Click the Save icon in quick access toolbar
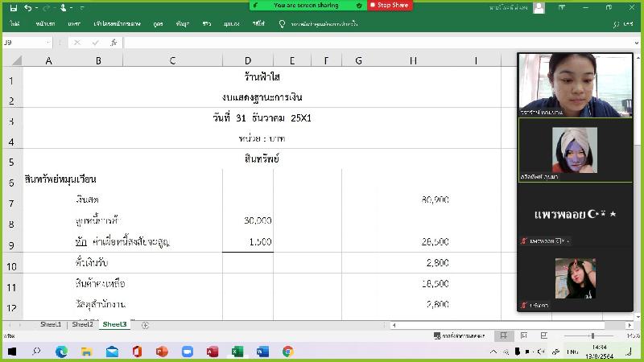 [13, 7]
